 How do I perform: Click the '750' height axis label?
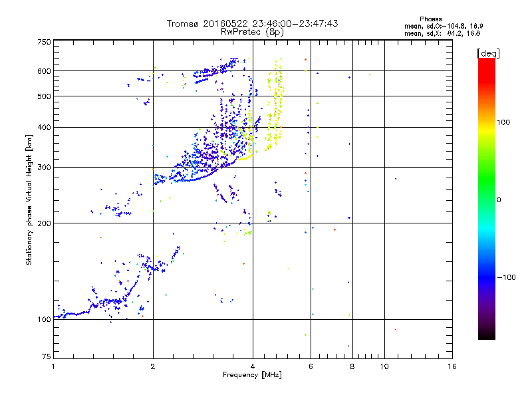click(x=44, y=42)
